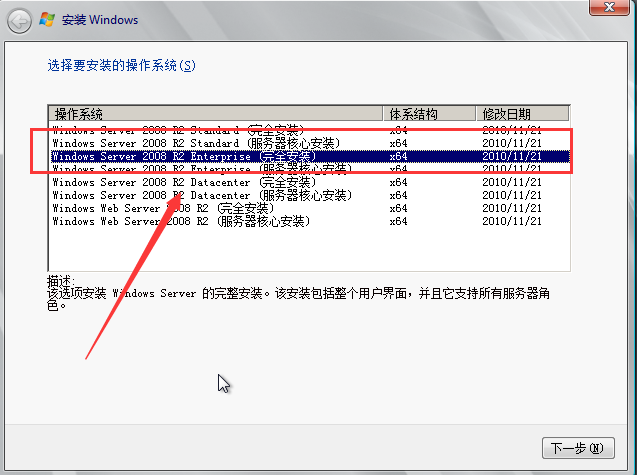This screenshot has height=475, width=637.
Task: Close the Windows setup dialog
Action: pos(609,7)
